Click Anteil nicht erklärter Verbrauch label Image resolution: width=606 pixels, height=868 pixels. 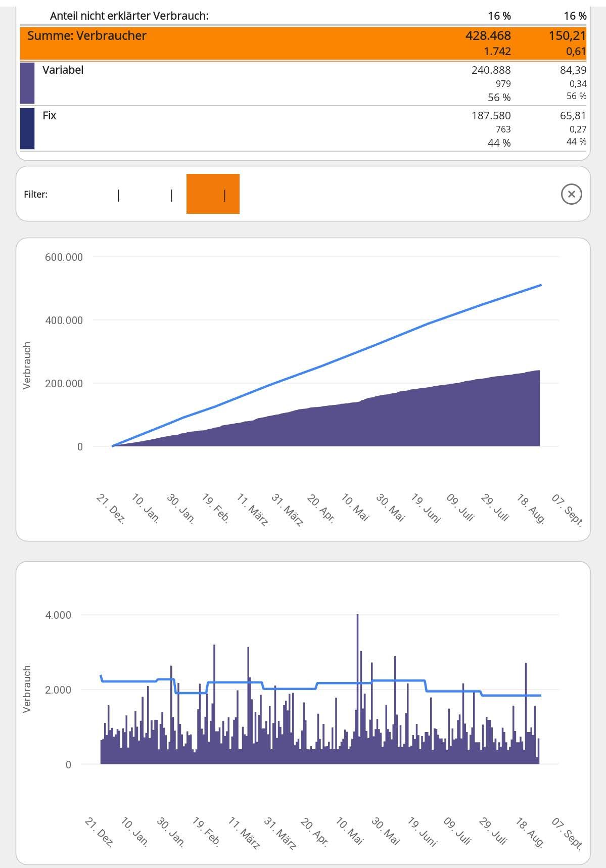coord(129,16)
